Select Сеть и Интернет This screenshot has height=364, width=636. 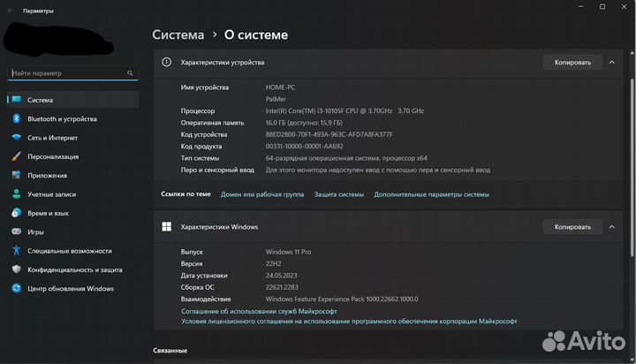[73, 138]
